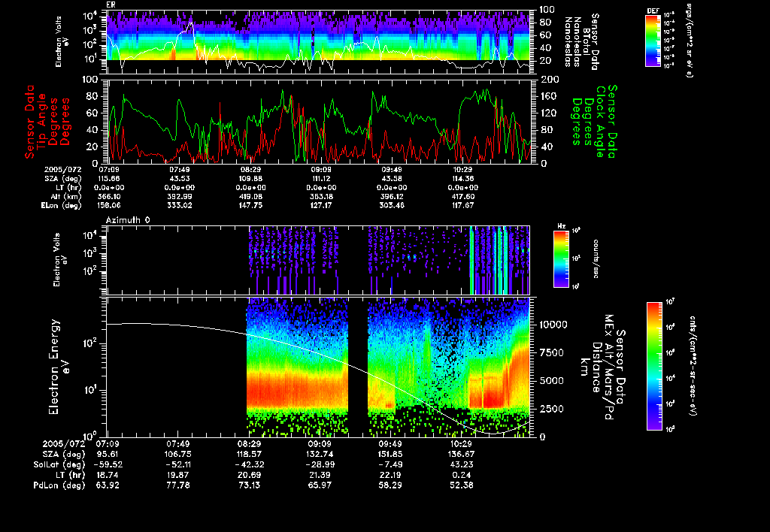Select ELon value 147.75
The height and width of the screenshot is (532, 770).
(x=251, y=206)
